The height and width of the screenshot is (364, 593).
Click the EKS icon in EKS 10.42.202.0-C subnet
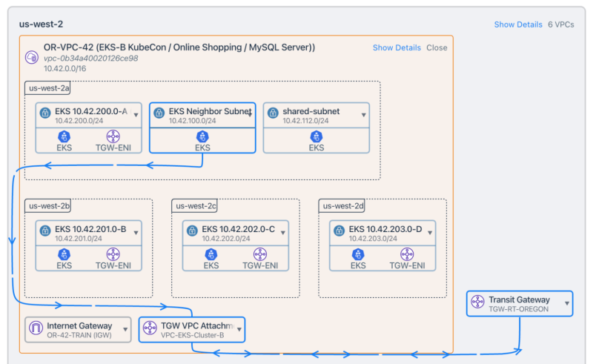click(211, 254)
